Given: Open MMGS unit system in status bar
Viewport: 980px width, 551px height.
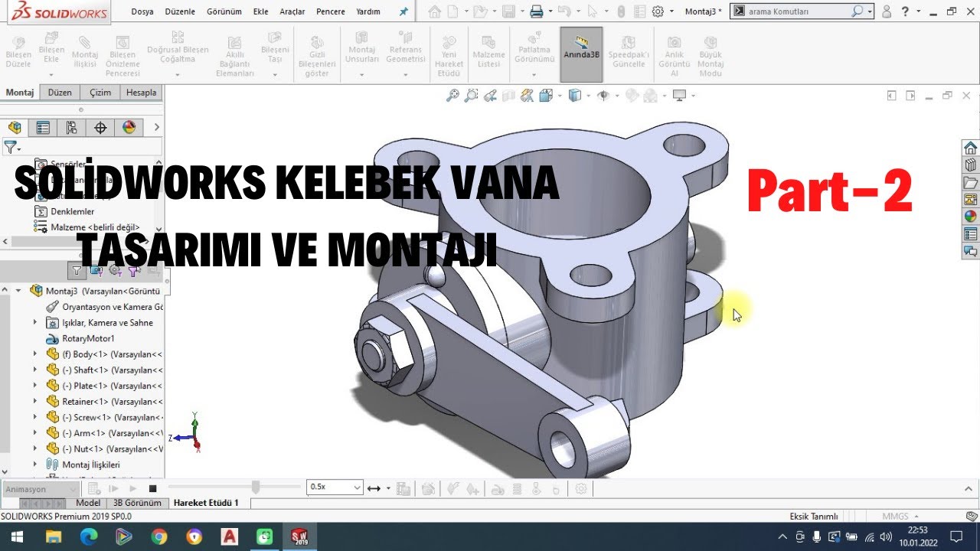Looking at the screenshot, I should [x=901, y=516].
